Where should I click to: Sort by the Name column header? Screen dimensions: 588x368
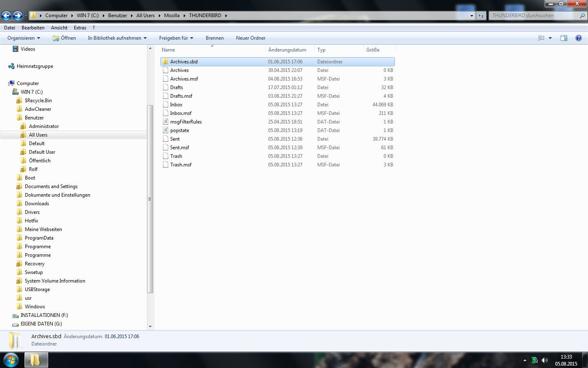212,50
